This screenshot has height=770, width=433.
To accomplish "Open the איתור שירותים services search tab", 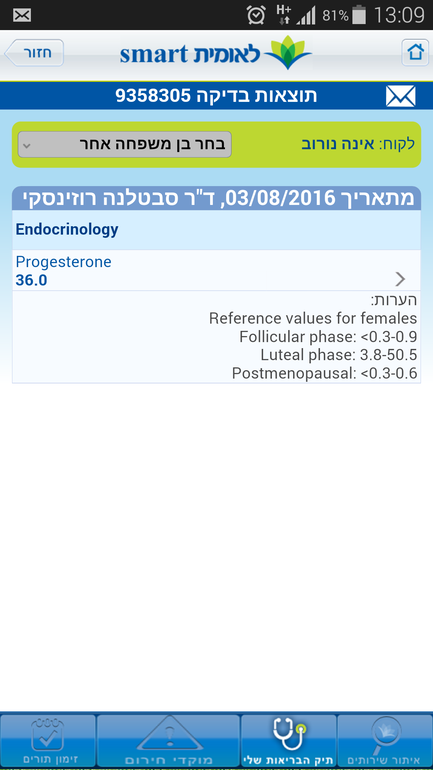I will [x=385, y=741].
